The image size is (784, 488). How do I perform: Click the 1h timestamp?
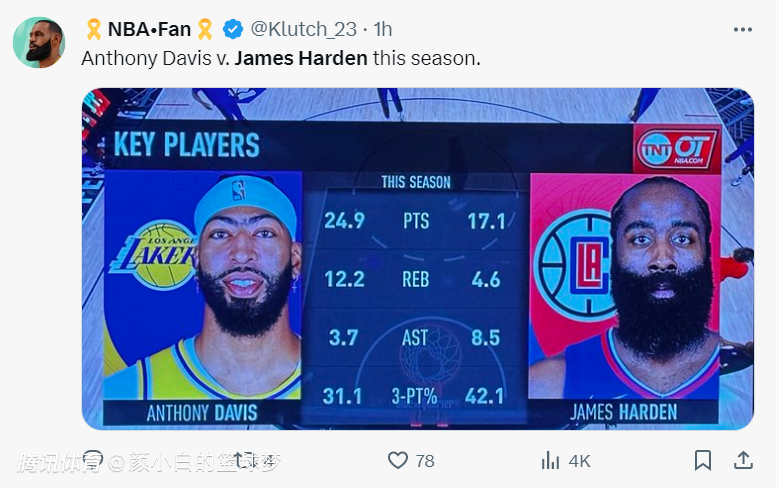[x=381, y=30]
